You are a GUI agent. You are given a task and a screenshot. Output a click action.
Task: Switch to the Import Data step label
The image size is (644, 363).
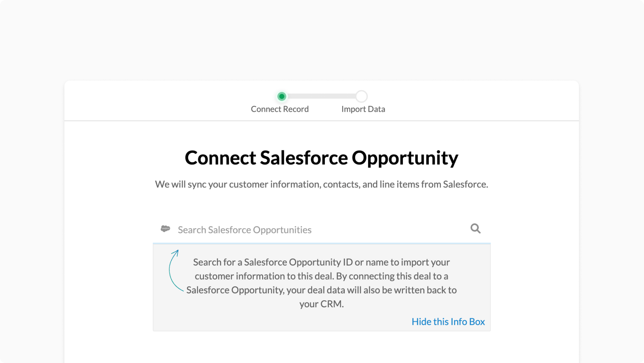[363, 109]
